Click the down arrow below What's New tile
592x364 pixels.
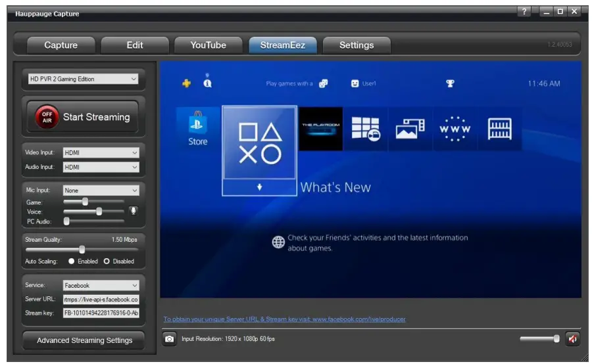coord(259,187)
